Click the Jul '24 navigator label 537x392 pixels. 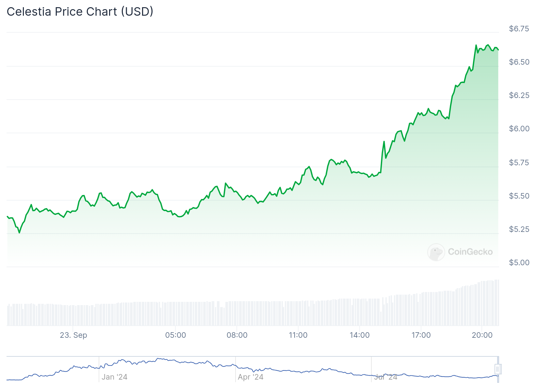coord(386,377)
